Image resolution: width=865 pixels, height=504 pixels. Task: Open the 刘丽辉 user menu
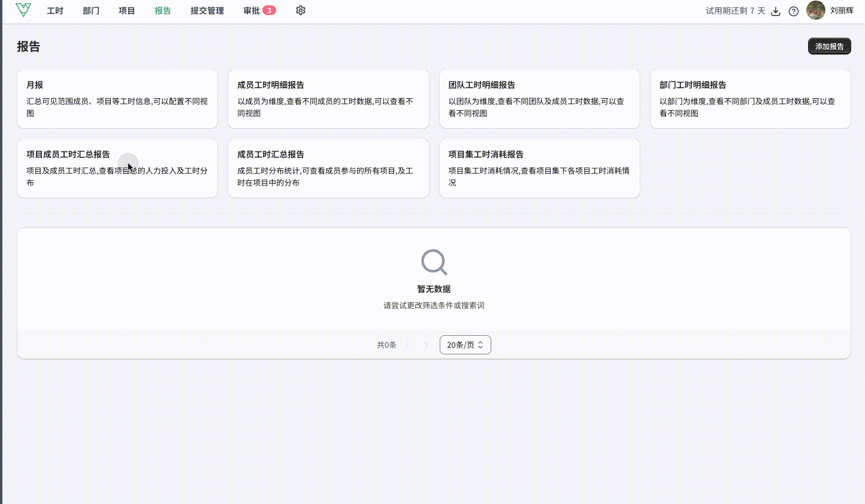pos(842,10)
